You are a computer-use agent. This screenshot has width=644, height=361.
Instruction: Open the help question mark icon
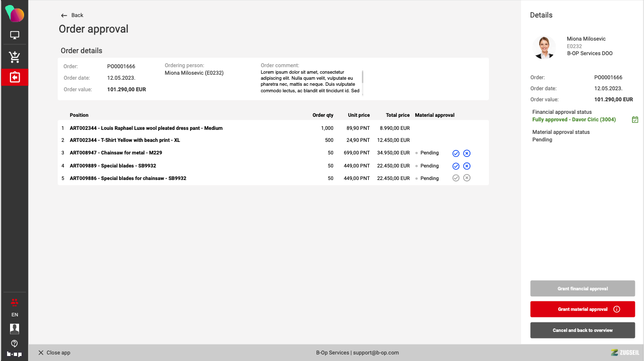(x=15, y=343)
